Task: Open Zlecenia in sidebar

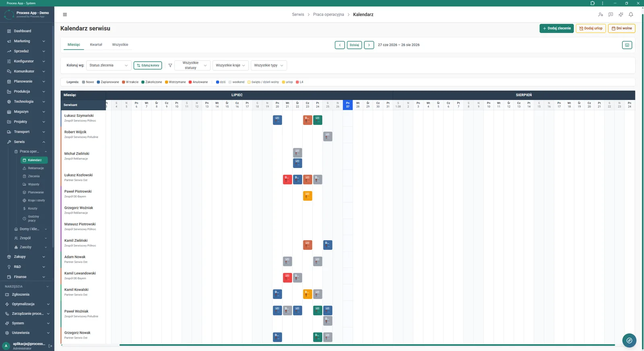Action: [34, 176]
